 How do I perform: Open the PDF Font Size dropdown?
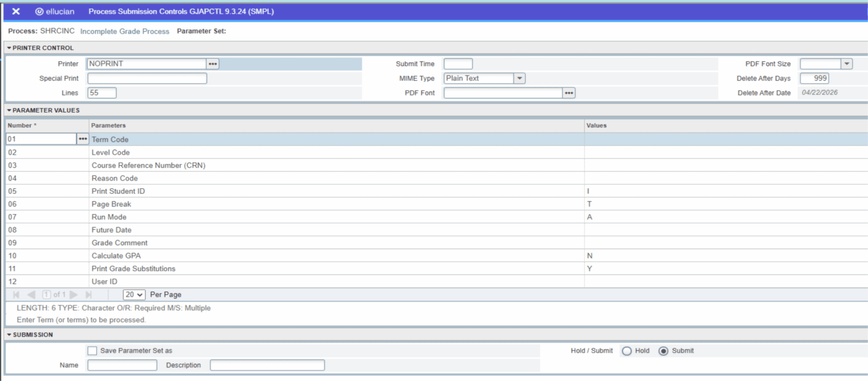tap(847, 64)
